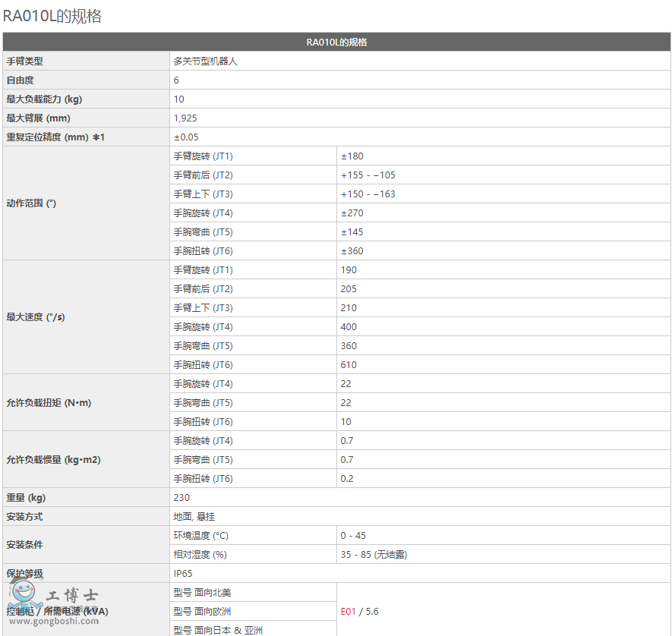Select the IP65 protection rating value

(x=184, y=574)
